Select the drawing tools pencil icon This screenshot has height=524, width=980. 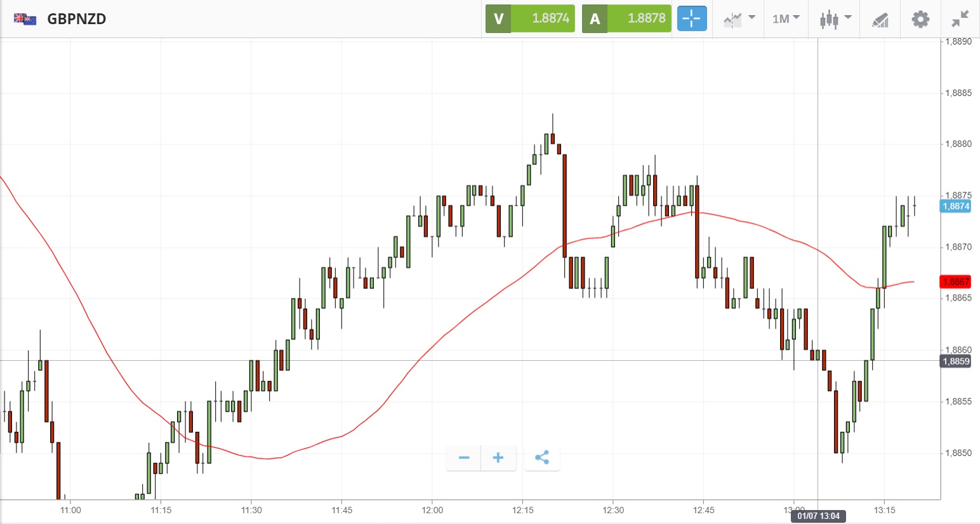point(880,20)
